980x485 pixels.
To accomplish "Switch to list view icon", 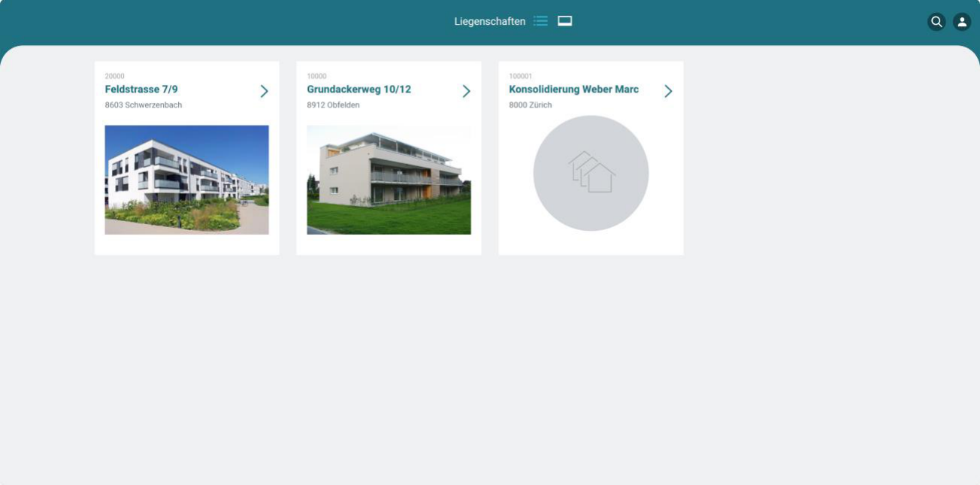I will [540, 21].
